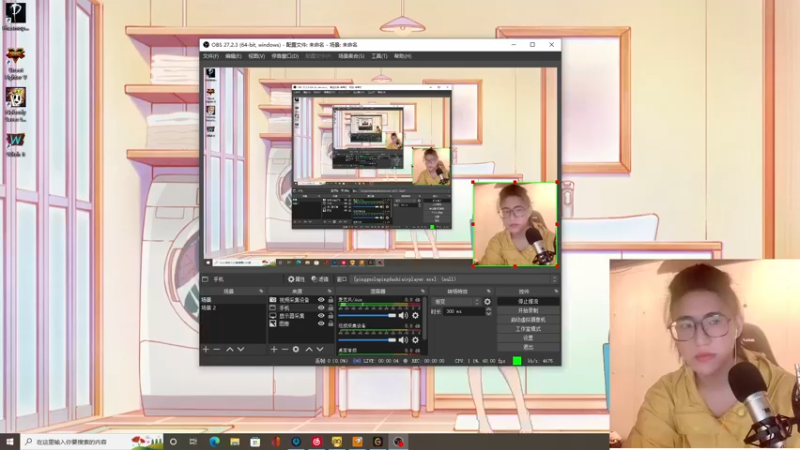Enable 工作室模式 studio mode
Viewport: 800px width, 450px height.
[528, 329]
